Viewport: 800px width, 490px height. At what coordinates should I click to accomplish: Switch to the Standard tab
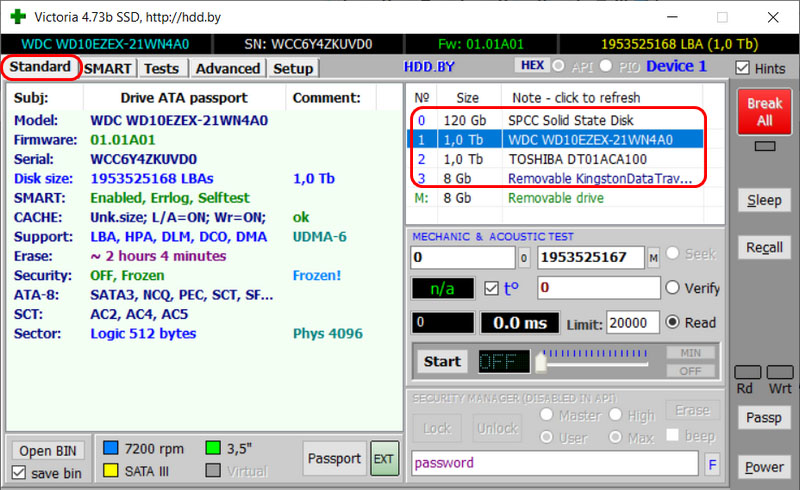point(40,67)
